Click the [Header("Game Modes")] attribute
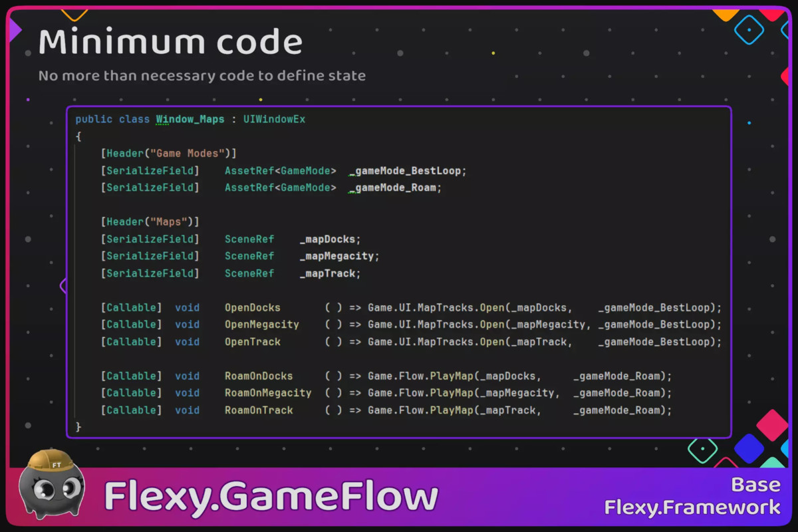The image size is (798, 532). point(169,154)
